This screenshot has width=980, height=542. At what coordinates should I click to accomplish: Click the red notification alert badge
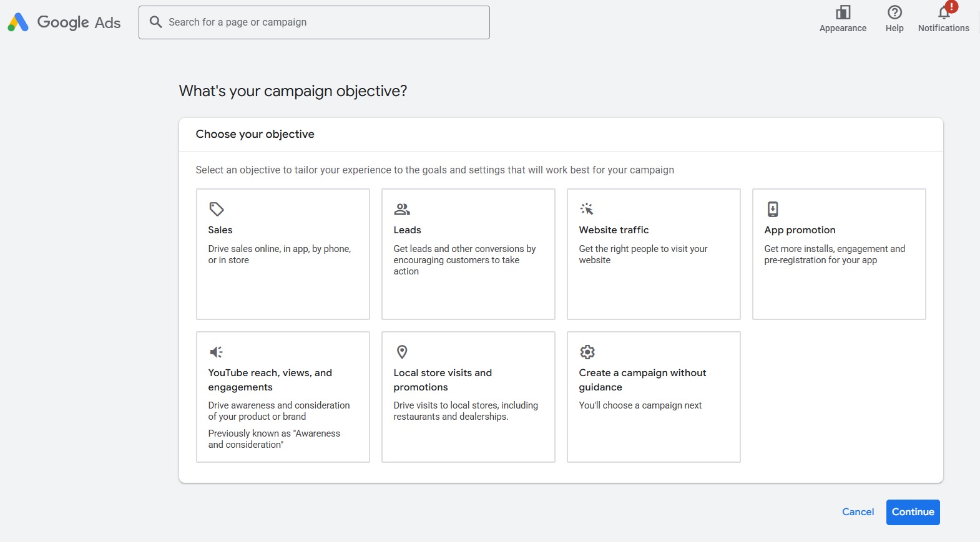(951, 6)
